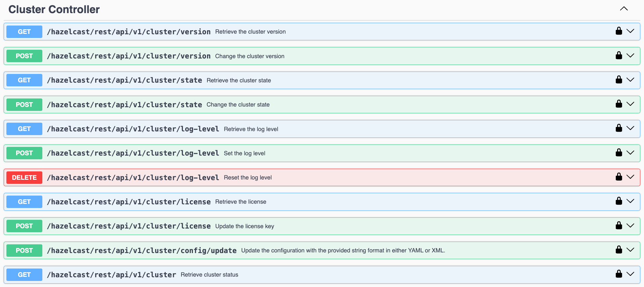
Task: Click lock icon on GET cluster version row
Action: (618, 31)
